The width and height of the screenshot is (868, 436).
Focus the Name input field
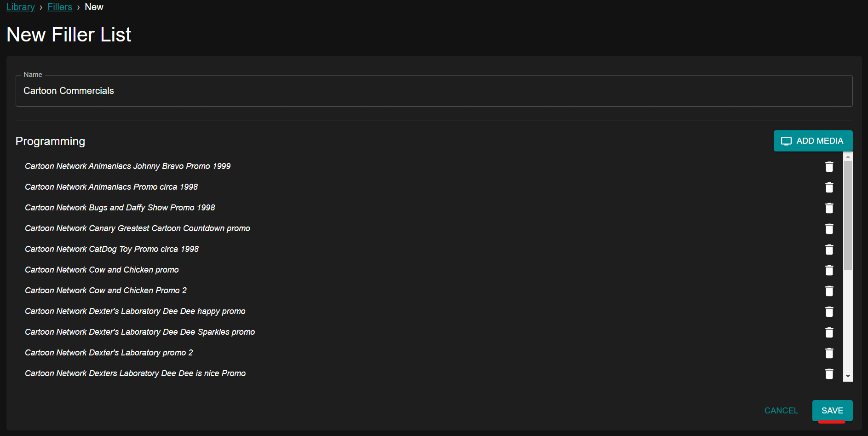tap(434, 91)
